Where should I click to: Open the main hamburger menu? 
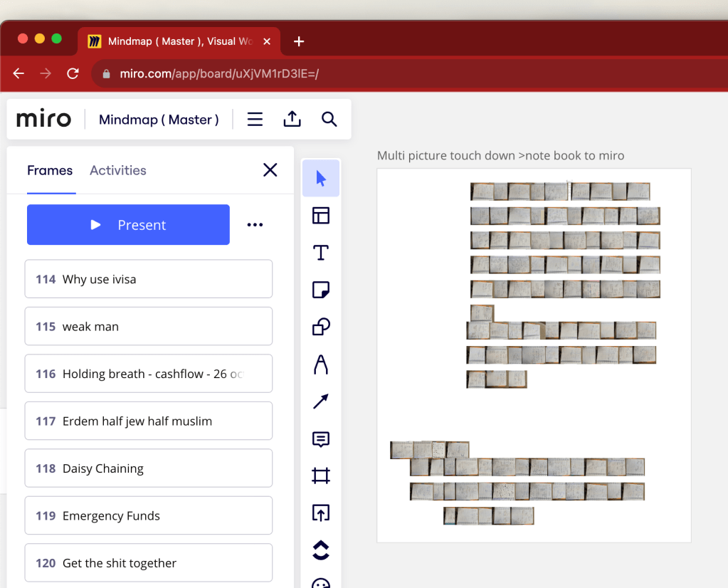point(255,120)
